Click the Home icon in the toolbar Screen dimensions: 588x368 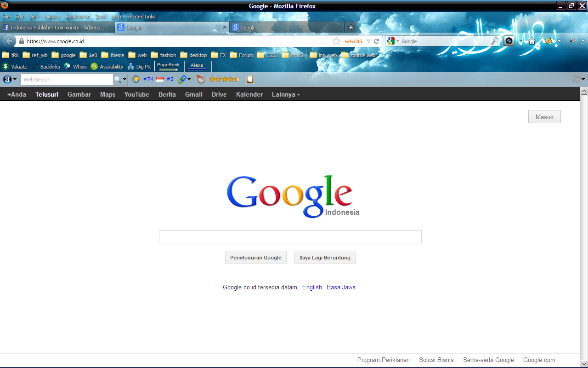coord(532,41)
